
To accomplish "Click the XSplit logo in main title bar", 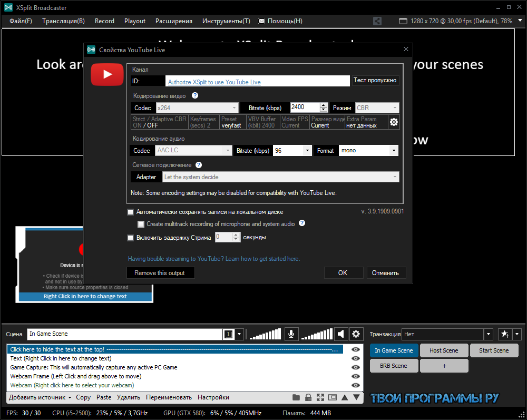I will pos(8,7).
